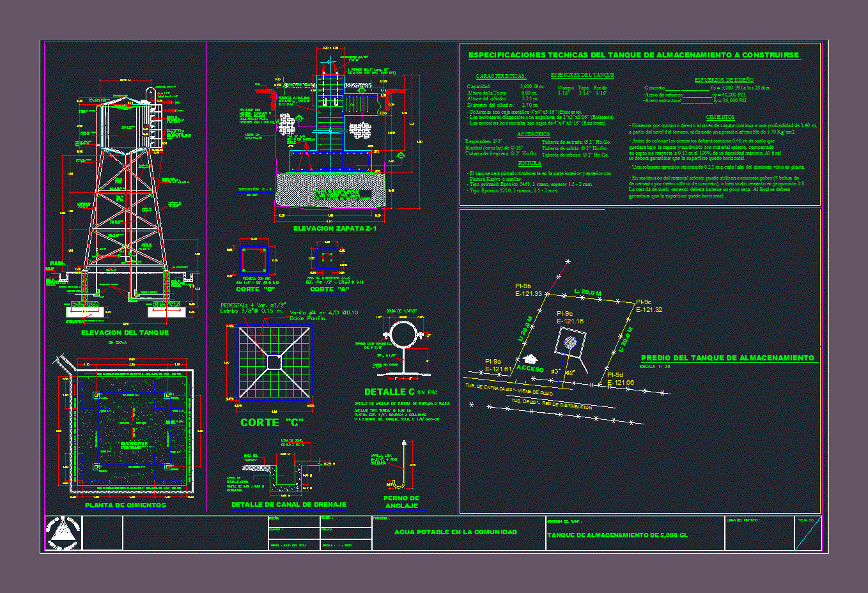
Task: Click the house-shaped ACCESO symbol on the site plan
Action: coord(531,360)
